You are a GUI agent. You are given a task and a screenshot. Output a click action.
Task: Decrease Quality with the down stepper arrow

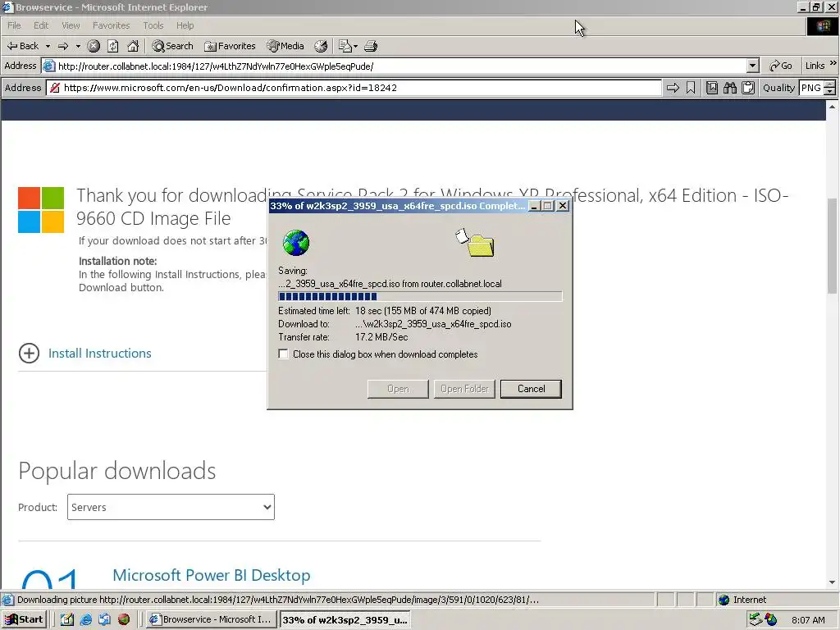(x=830, y=92)
